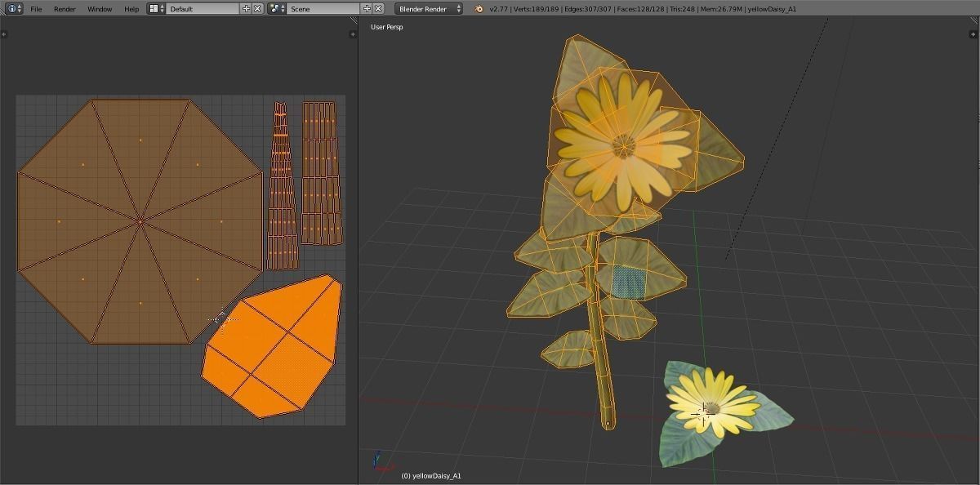Expand the UV editor's hidden panel plus icon
Image resolution: width=980 pixels, height=485 pixels.
4,34
